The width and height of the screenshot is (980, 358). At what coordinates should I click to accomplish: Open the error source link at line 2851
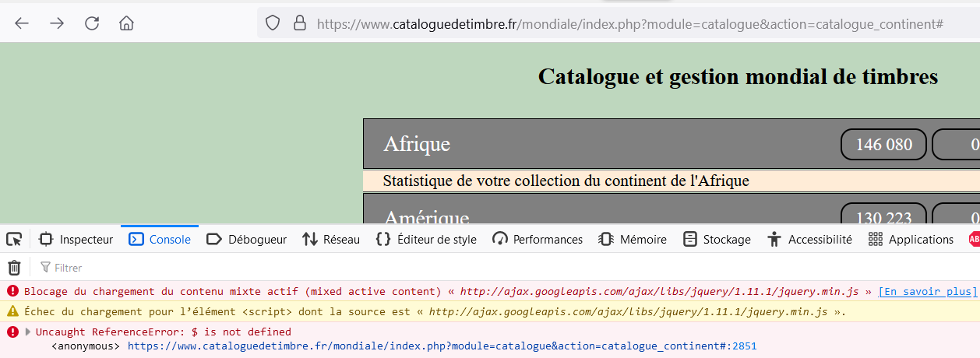coord(442,346)
